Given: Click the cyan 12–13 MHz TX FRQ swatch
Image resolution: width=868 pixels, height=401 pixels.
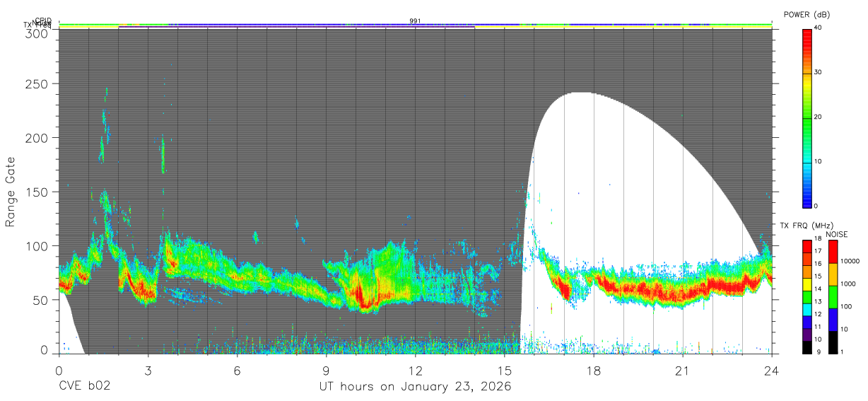Looking at the screenshot, I should pos(807,310).
